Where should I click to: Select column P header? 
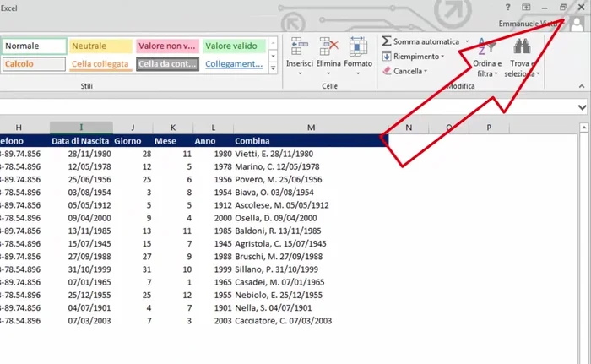pos(489,128)
